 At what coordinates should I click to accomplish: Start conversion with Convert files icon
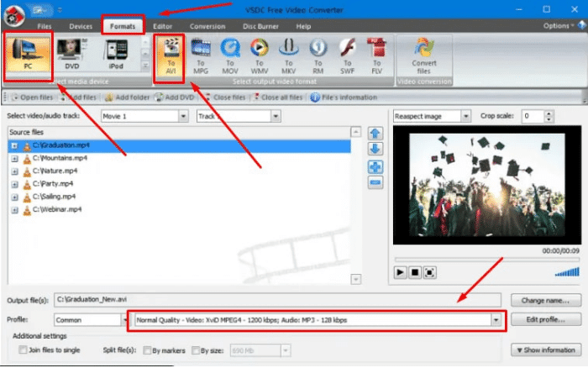pyautogui.click(x=424, y=57)
